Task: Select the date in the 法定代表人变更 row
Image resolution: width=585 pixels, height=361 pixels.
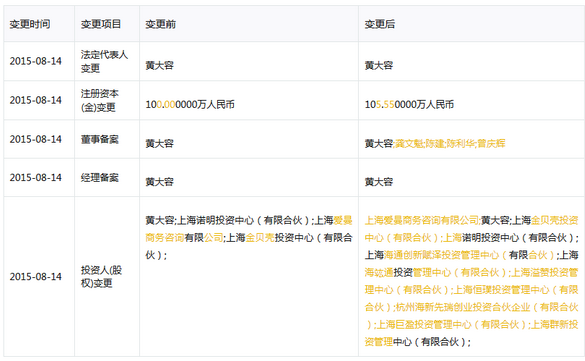Action: click(35, 61)
